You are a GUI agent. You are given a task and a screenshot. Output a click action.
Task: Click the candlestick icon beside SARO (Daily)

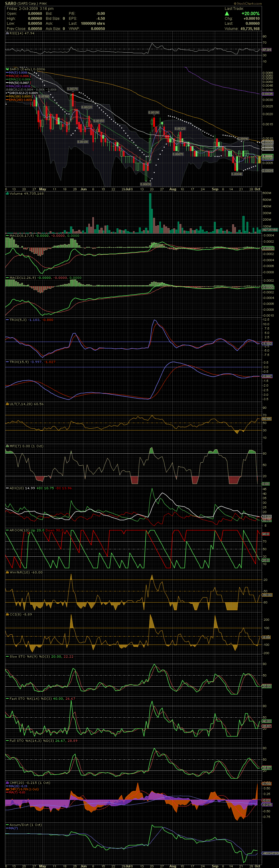(x=7, y=69)
